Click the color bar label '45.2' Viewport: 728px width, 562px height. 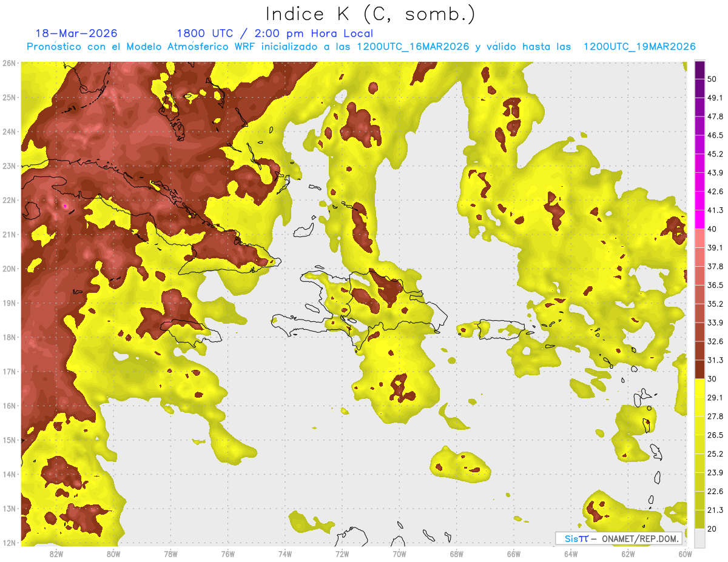click(x=715, y=154)
